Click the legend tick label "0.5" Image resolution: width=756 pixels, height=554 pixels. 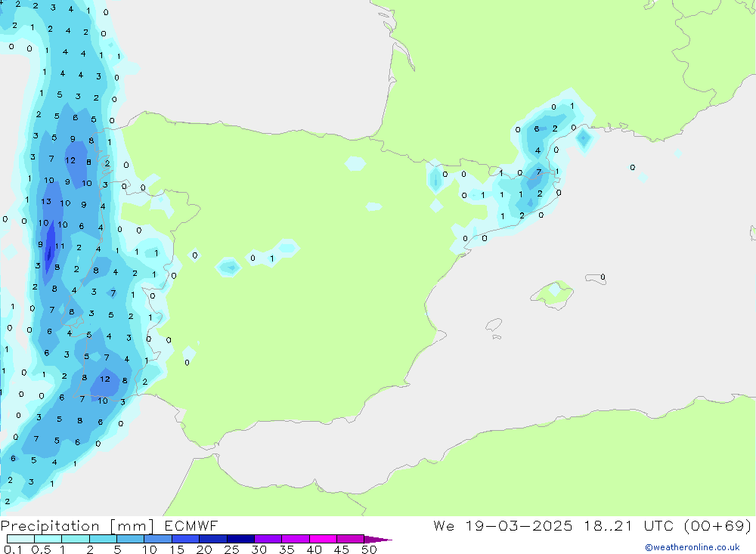pyautogui.click(x=41, y=549)
